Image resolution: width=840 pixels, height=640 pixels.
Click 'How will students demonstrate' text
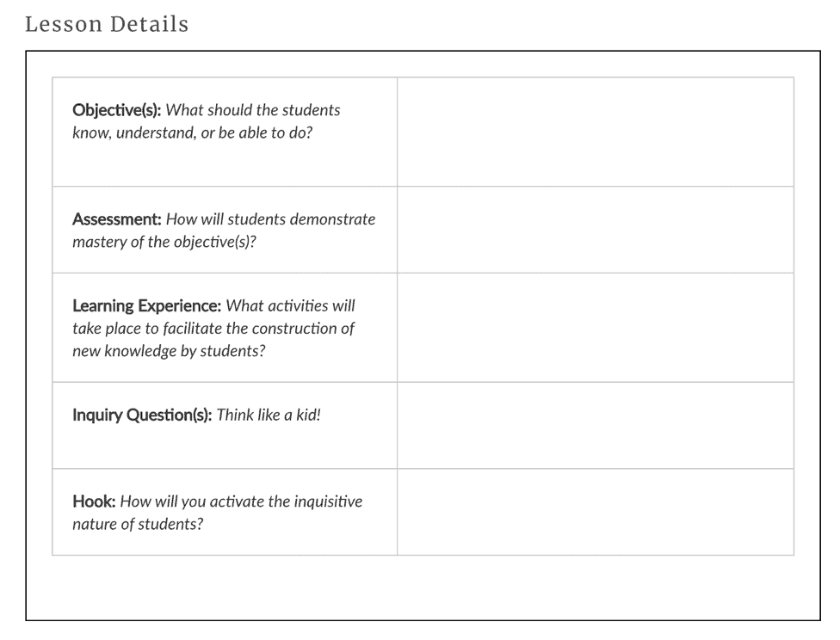click(x=271, y=219)
